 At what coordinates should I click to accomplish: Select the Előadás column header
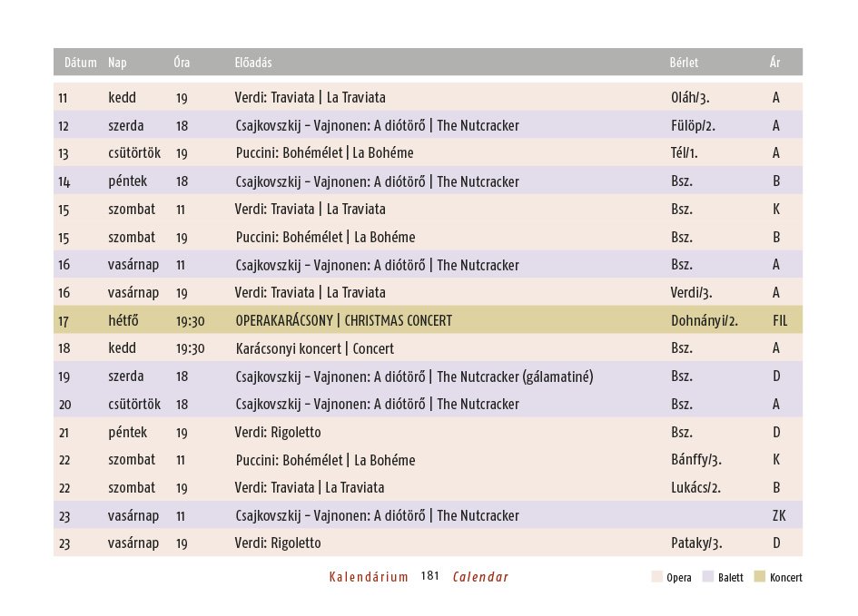[x=253, y=63]
